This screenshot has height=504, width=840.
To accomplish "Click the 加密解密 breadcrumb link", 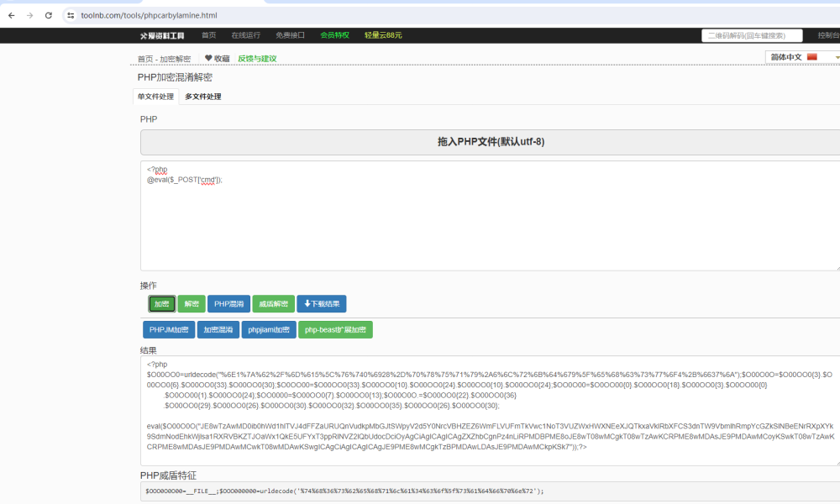I will point(176,59).
